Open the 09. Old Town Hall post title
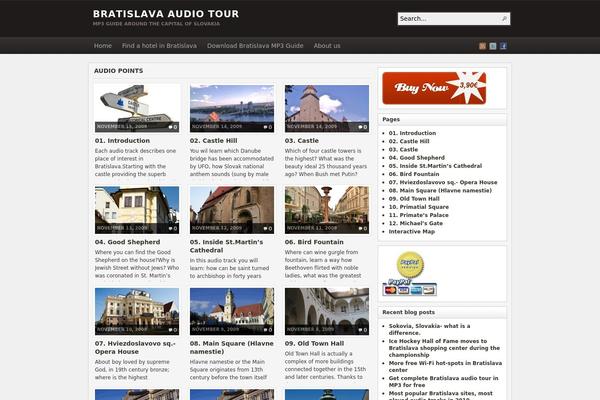 (314, 343)
